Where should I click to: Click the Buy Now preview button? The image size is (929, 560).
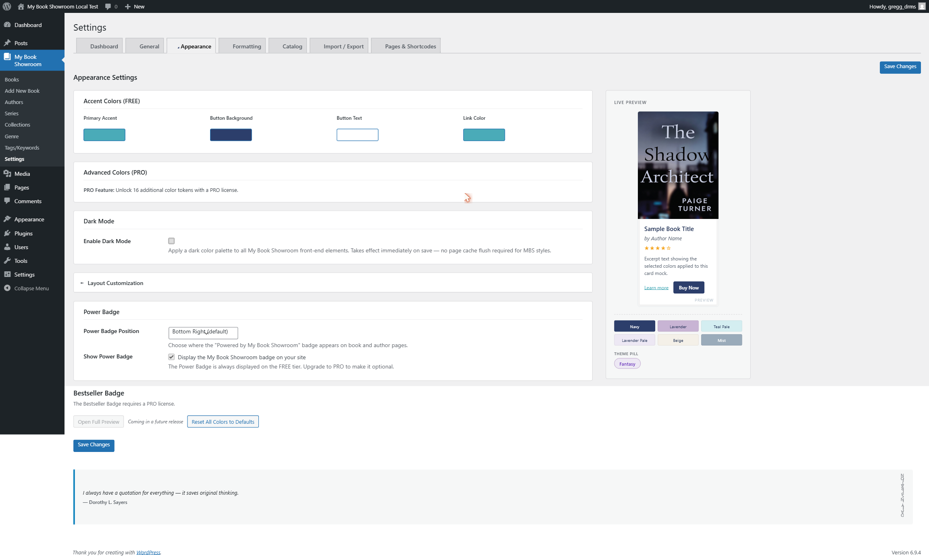click(x=689, y=287)
